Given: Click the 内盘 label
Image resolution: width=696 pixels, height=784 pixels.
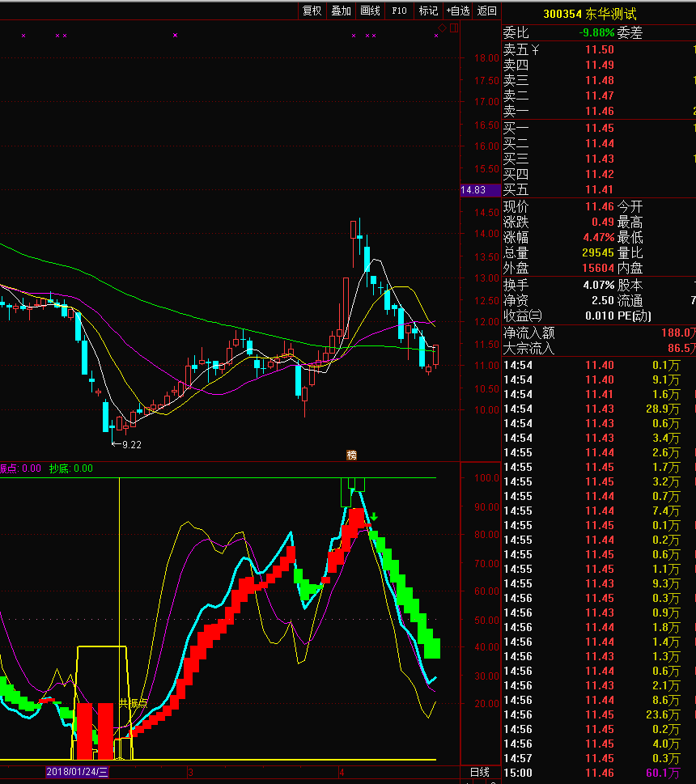Looking at the screenshot, I should click(630, 268).
